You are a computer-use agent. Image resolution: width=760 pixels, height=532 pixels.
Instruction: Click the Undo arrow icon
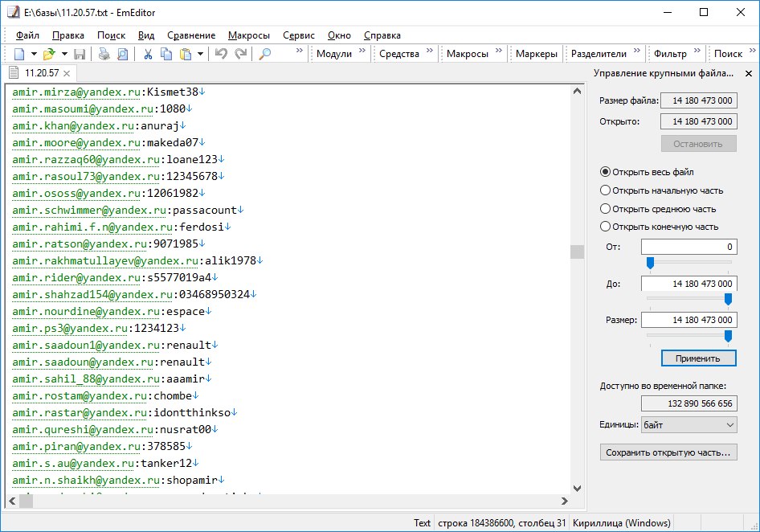(221, 54)
